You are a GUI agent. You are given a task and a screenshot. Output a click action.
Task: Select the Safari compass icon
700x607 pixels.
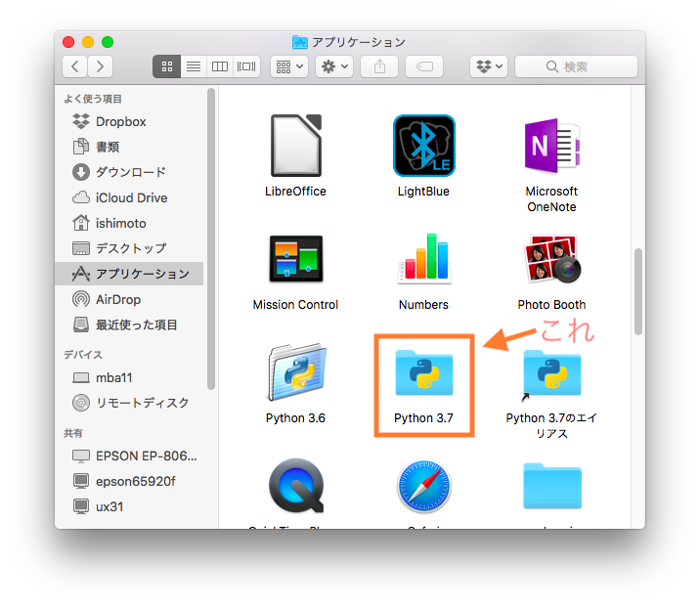tap(423, 486)
